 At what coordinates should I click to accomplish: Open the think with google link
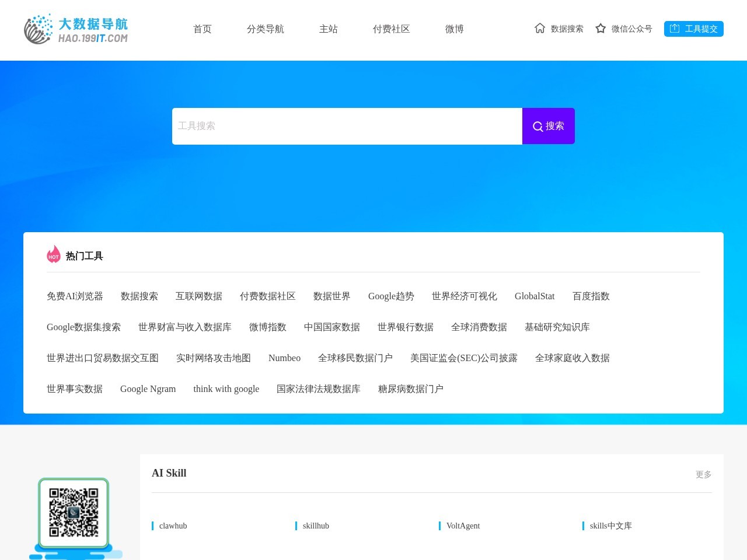[x=226, y=389]
